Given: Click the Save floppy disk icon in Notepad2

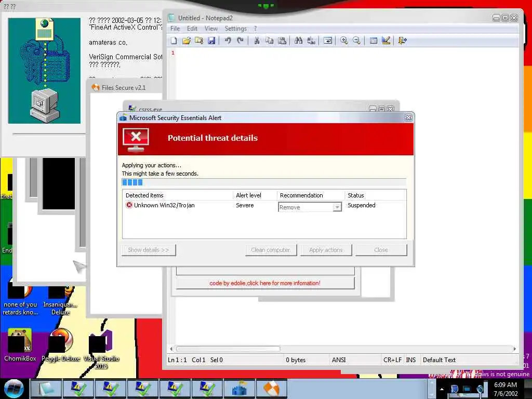Looking at the screenshot, I should (211, 41).
